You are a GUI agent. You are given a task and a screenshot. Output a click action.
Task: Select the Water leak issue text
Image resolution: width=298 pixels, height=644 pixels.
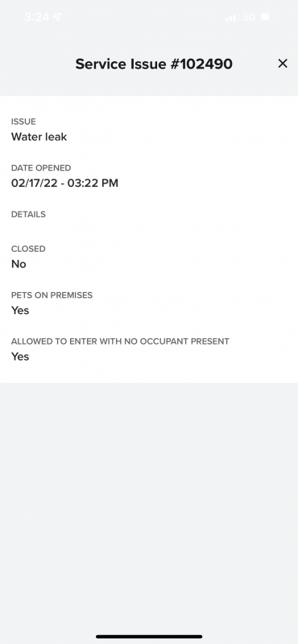click(x=39, y=137)
